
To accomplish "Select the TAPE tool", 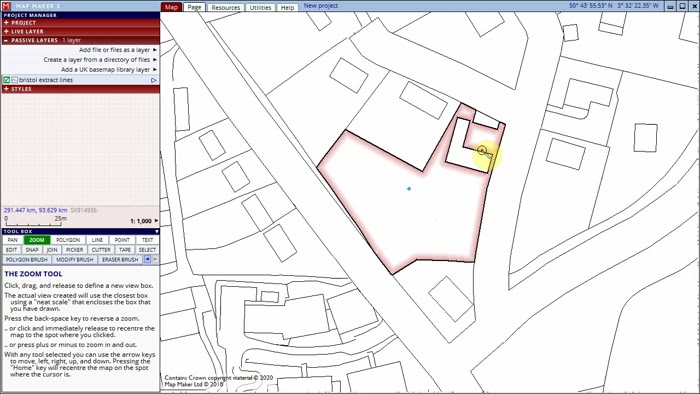I will (x=125, y=250).
